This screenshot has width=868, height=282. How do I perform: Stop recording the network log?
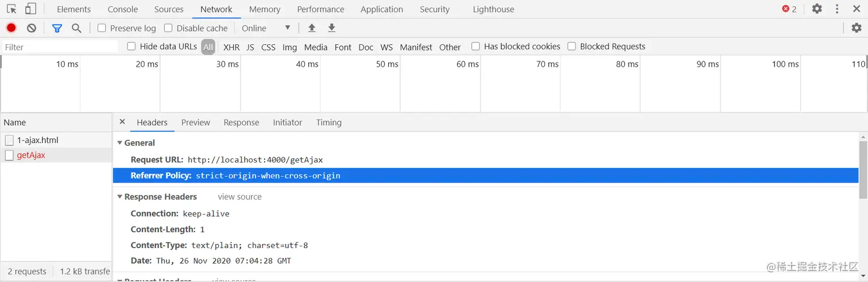[x=11, y=28]
